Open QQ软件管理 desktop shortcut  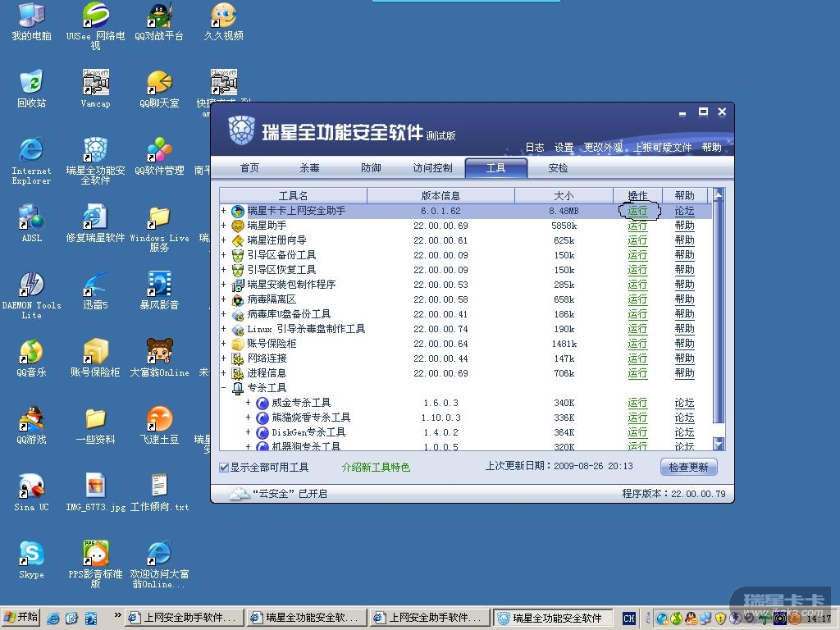[159, 157]
